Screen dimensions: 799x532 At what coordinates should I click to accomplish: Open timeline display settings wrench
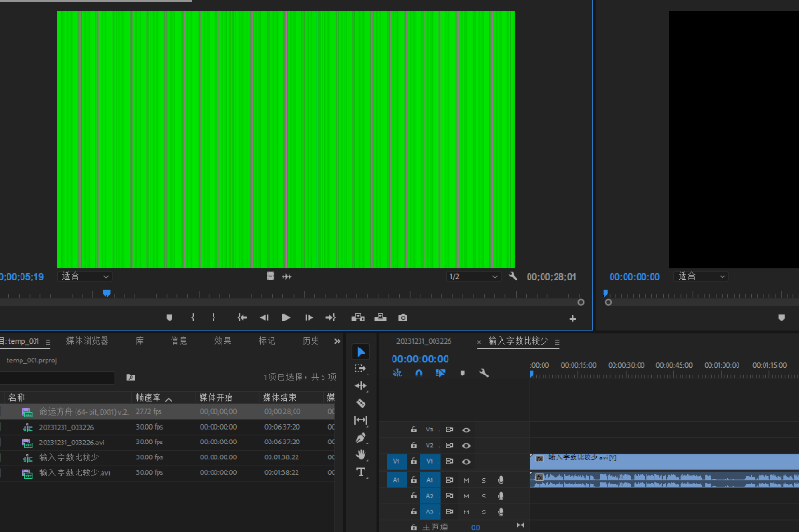point(484,374)
